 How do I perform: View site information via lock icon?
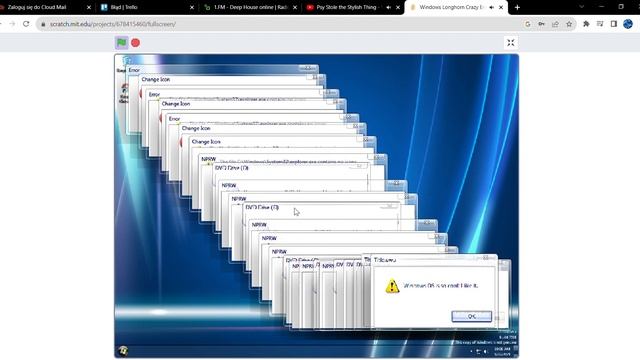[x=43, y=24]
